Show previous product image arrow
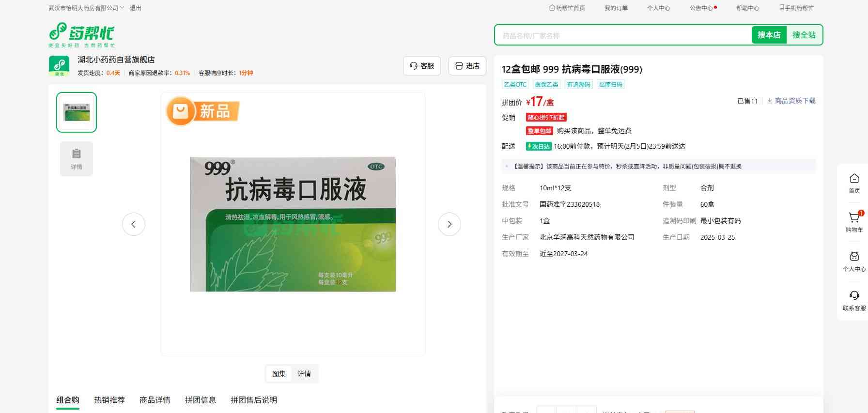The height and width of the screenshot is (413, 868). 134,224
